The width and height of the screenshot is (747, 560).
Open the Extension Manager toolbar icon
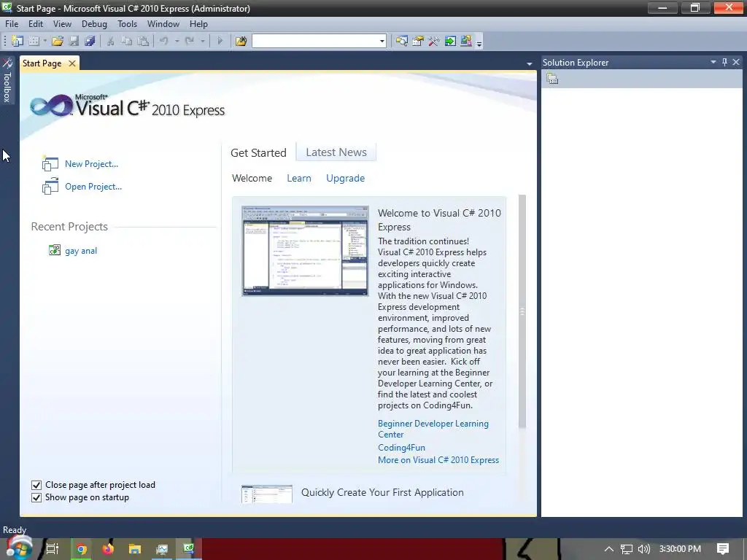(466, 42)
